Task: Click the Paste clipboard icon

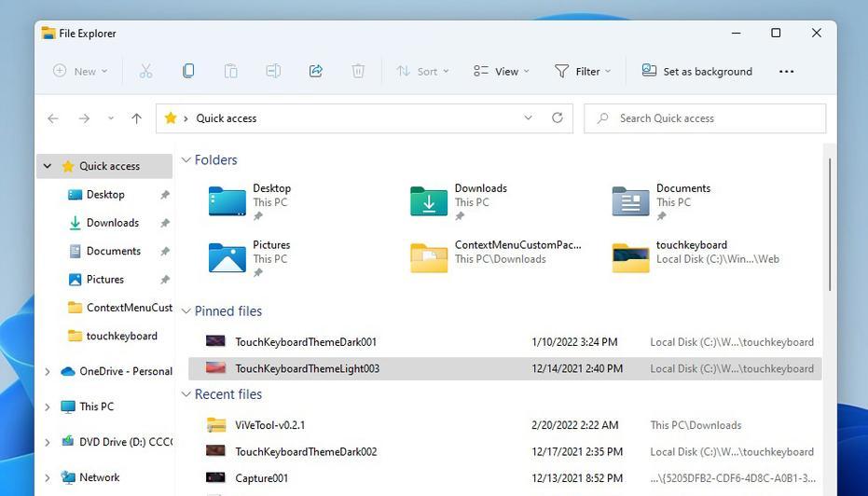Action: coord(231,71)
